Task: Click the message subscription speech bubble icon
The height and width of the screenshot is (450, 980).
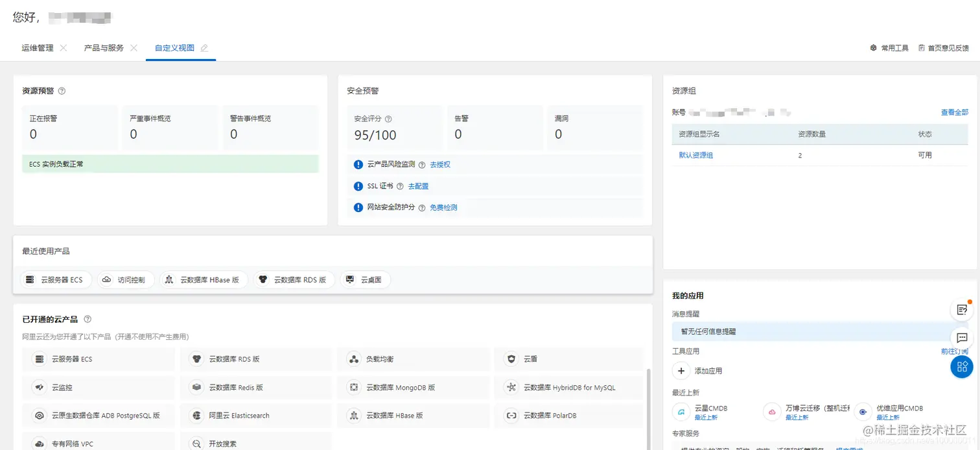Action: pyautogui.click(x=961, y=338)
